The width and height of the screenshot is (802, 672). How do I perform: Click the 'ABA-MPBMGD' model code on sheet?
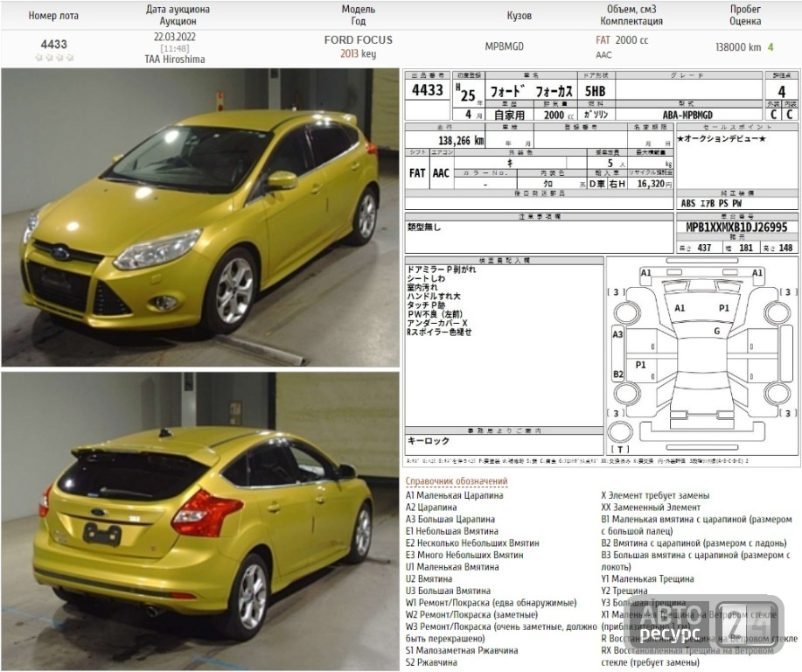[687, 115]
